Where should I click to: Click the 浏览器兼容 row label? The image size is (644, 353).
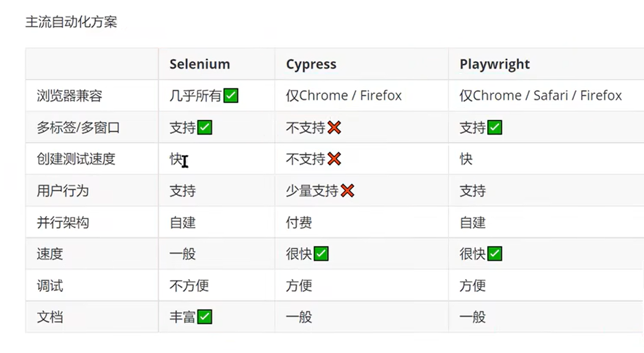pyautogui.click(x=69, y=96)
